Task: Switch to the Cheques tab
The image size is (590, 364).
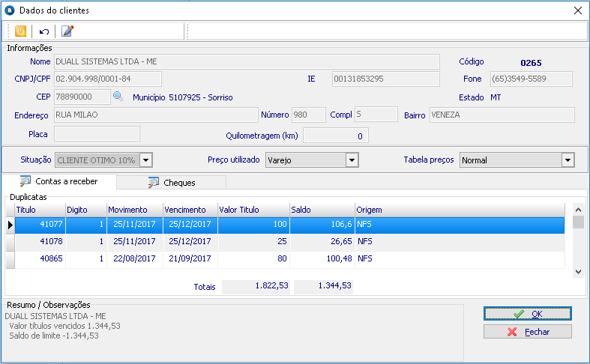Action: click(172, 183)
